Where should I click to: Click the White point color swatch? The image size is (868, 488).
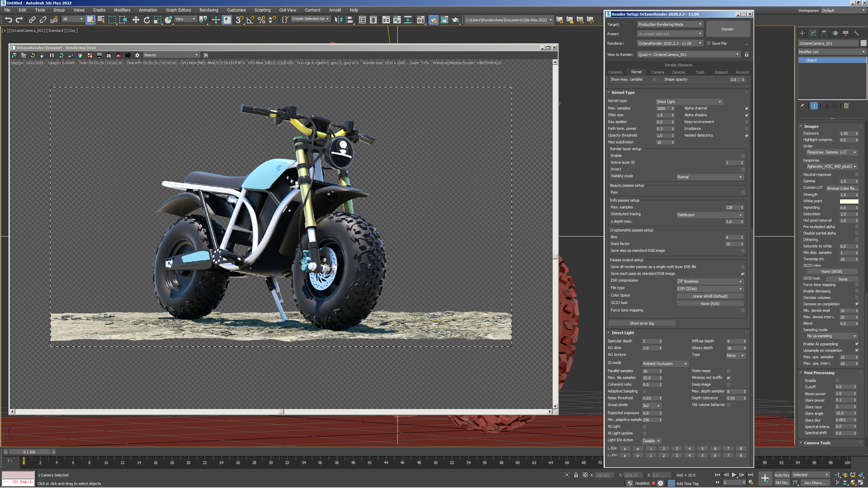849,201
